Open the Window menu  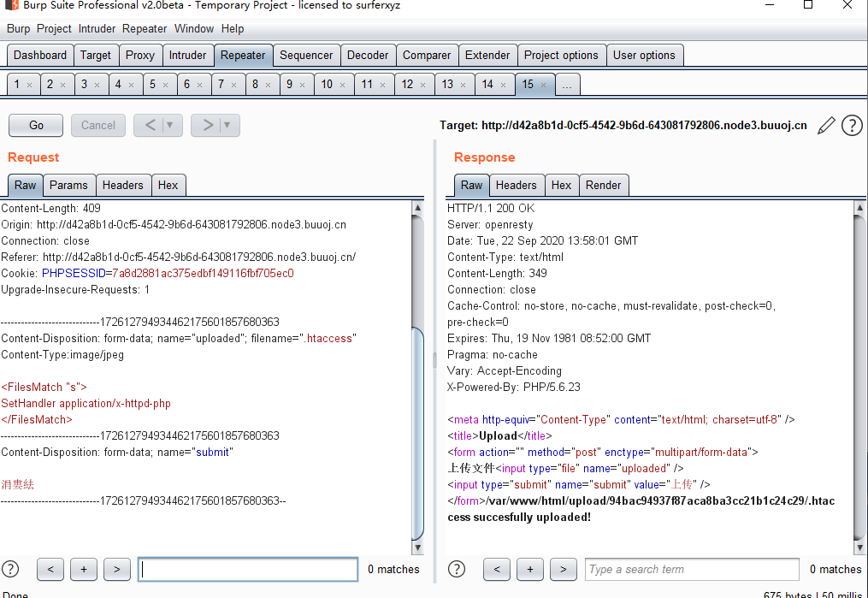[194, 29]
